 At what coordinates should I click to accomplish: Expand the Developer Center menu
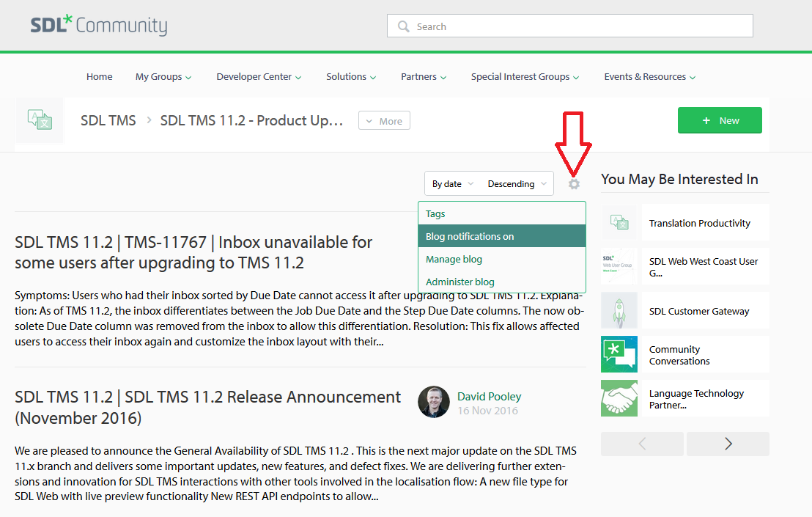click(259, 77)
